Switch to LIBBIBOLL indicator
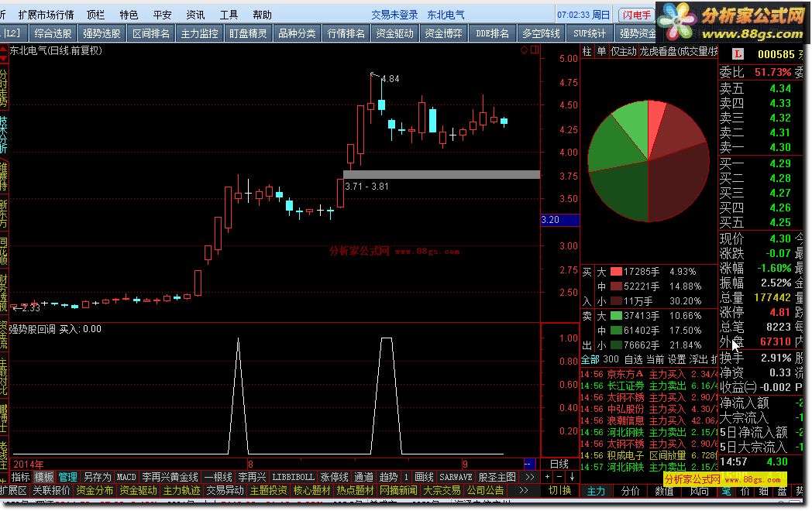Image resolution: width=812 pixels, height=511 pixels. [293, 477]
